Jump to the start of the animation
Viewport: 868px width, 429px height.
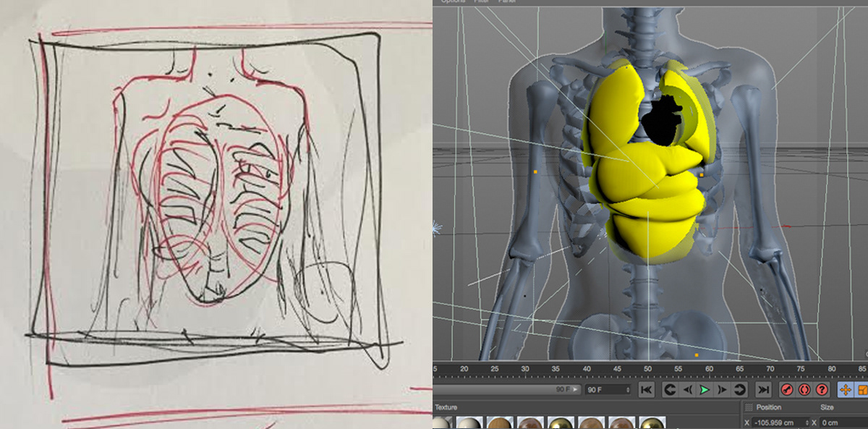click(647, 390)
